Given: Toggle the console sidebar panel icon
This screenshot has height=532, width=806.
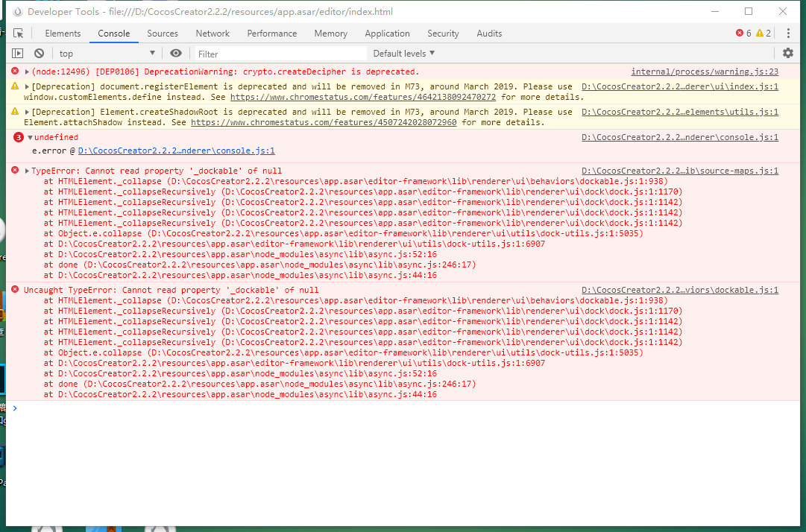Looking at the screenshot, I should pyautogui.click(x=17, y=54).
